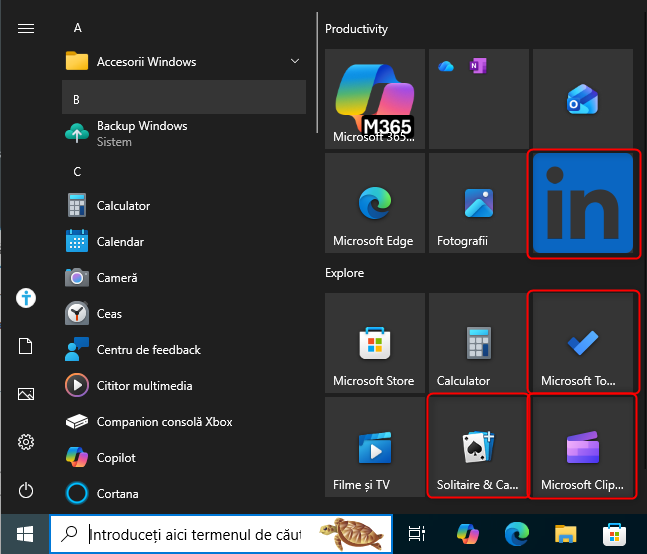
Task: Open the Power options button
Action: pos(26,490)
